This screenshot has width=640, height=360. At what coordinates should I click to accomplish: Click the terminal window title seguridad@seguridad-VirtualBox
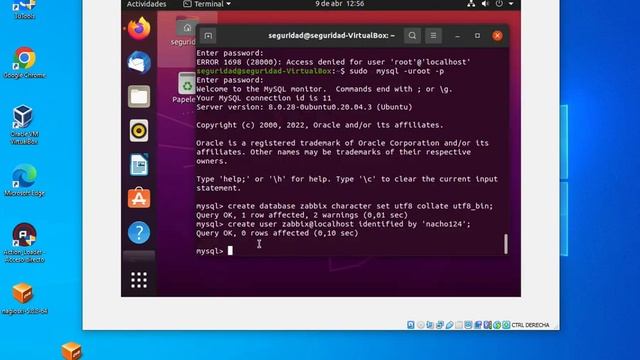point(331,36)
